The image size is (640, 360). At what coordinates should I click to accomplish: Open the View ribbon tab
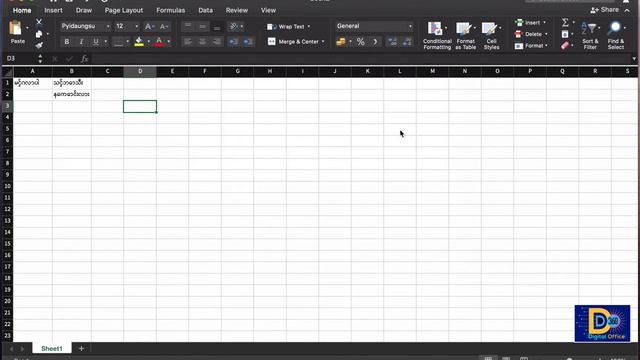[268, 10]
